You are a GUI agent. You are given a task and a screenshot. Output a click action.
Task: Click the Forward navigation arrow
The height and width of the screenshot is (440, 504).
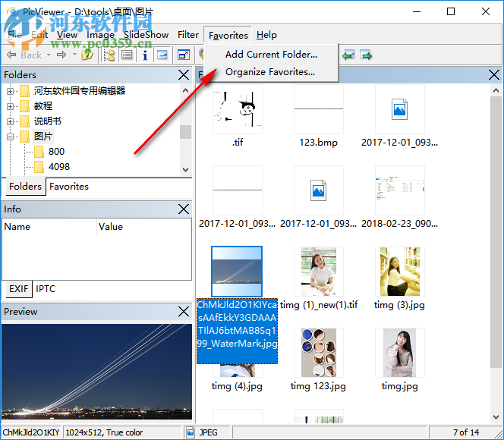pyautogui.click(x=61, y=55)
